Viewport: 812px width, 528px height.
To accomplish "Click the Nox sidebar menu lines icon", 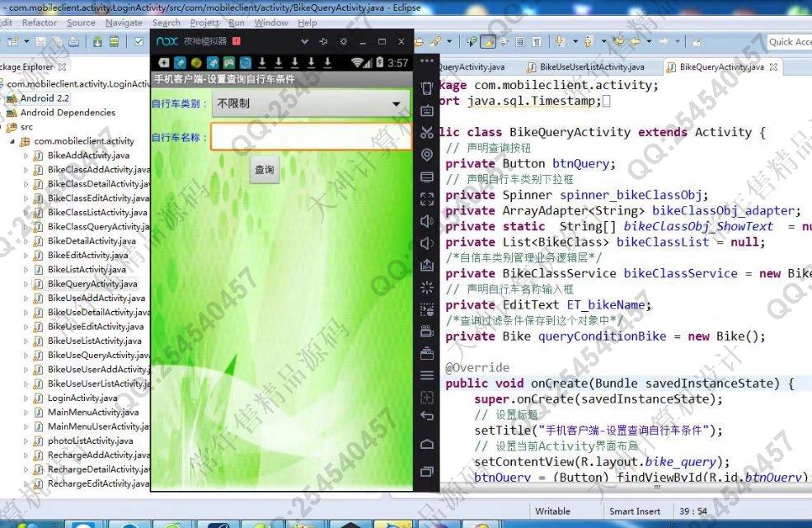I will point(427,375).
